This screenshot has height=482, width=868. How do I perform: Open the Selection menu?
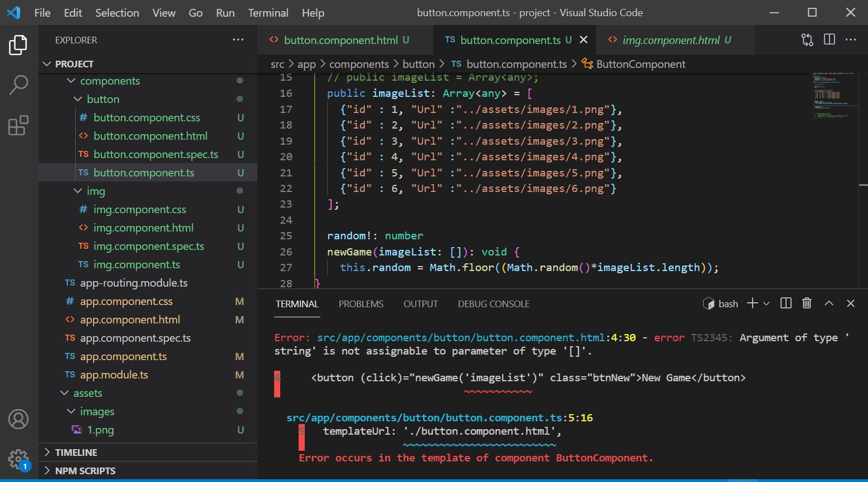point(117,12)
